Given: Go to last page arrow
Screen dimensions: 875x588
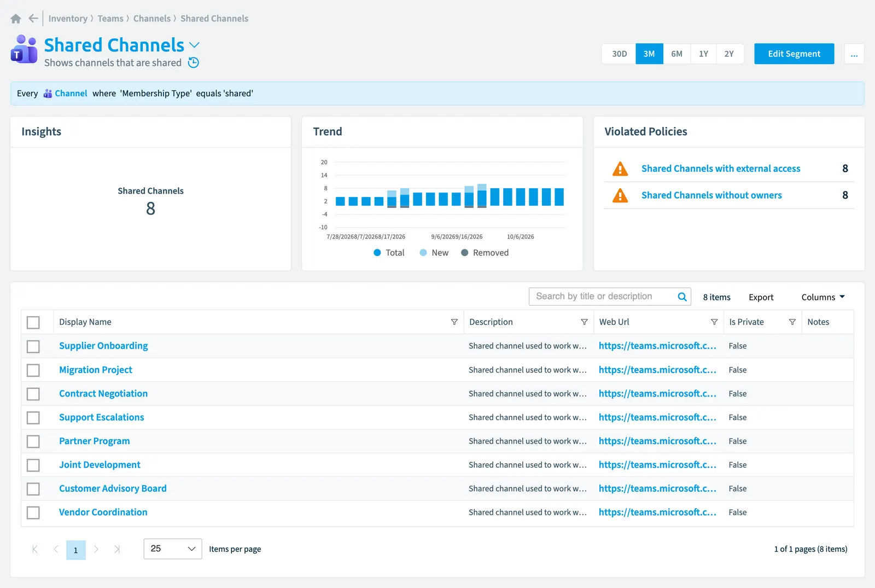Looking at the screenshot, I should click(x=117, y=549).
